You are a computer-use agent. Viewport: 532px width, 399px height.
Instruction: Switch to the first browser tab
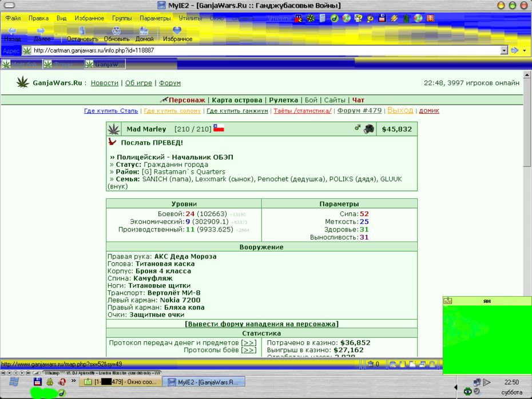click(x=21, y=64)
